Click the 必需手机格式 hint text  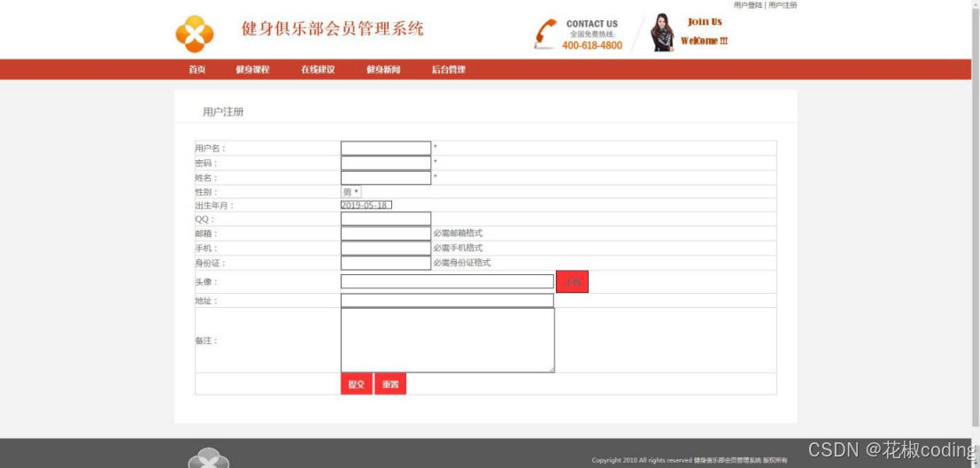click(458, 248)
